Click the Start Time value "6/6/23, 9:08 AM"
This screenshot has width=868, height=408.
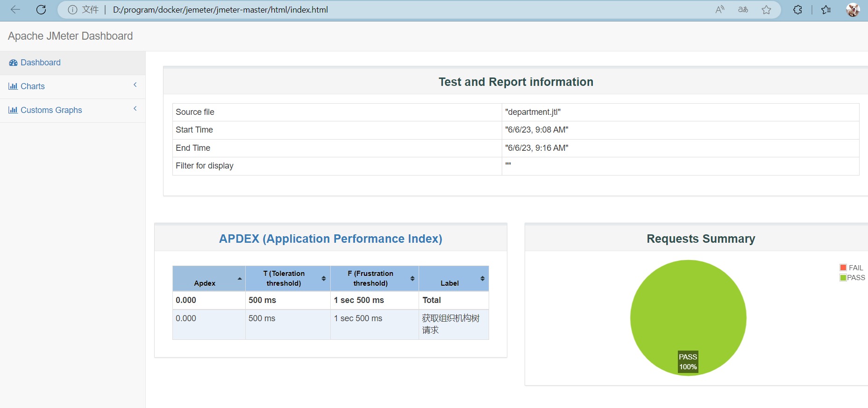[537, 130]
